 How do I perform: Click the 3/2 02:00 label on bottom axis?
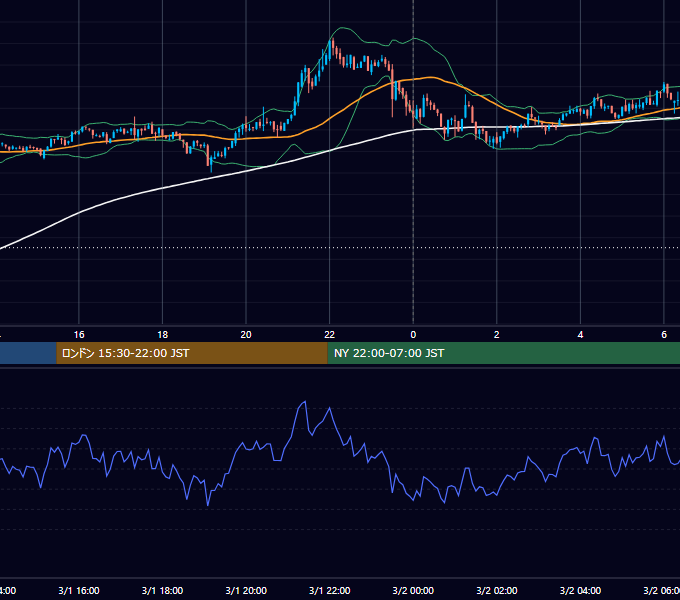[x=497, y=590]
